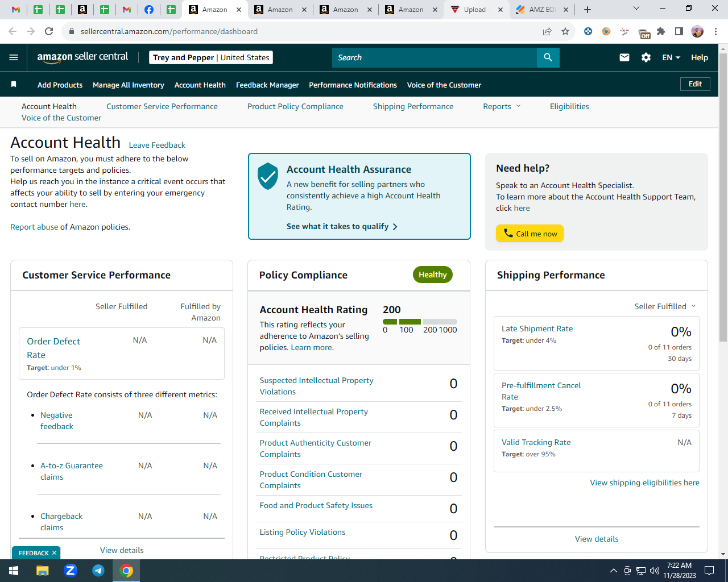Open the Chrome three-dot menu
The height and width of the screenshot is (582, 728).
(716, 31)
